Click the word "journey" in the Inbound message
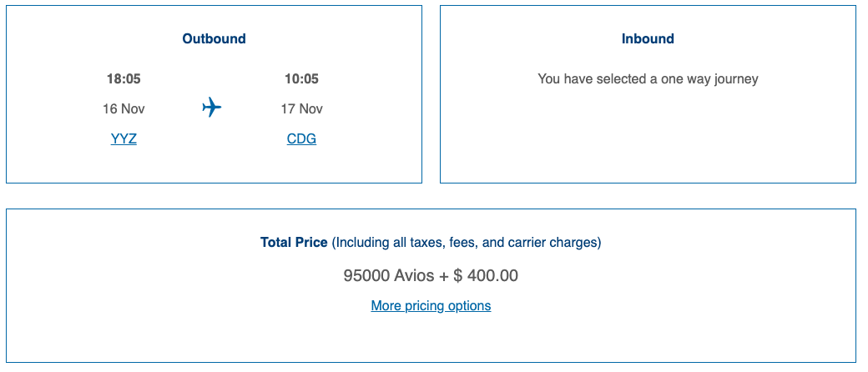This screenshot has height=372, width=868. pos(734,80)
